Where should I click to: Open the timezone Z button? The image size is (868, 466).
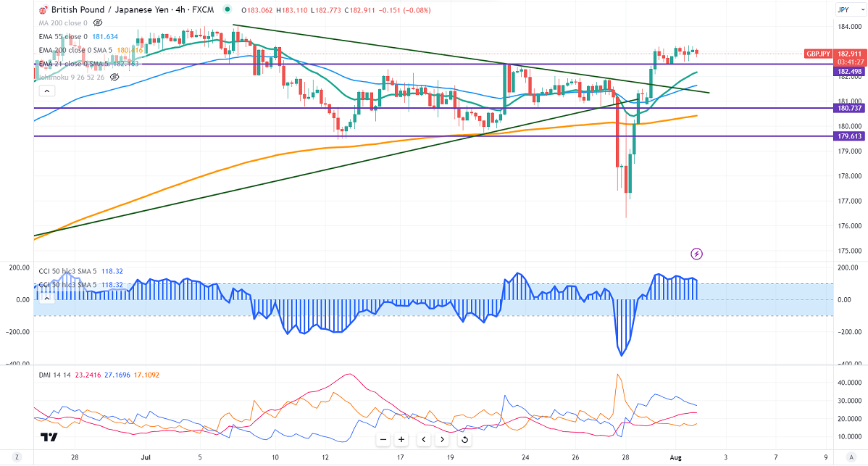(x=17, y=457)
